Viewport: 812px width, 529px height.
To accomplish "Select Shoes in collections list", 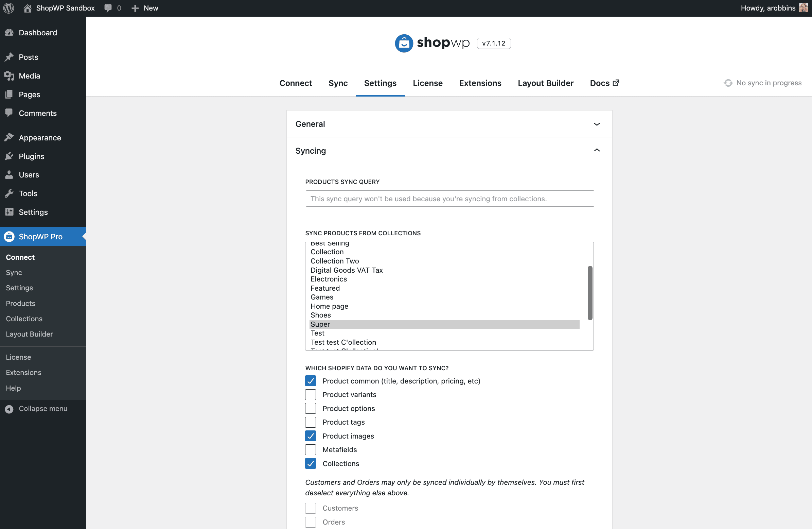I will coord(444,315).
